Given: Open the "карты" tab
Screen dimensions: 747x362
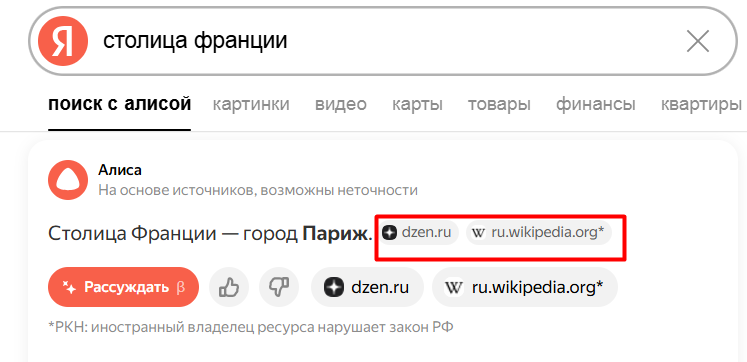Looking at the screenshot, I should [417, 104].
